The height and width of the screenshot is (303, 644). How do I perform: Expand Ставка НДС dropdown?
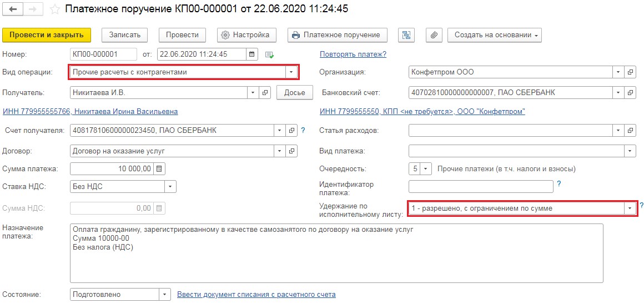tap(170, 187)
